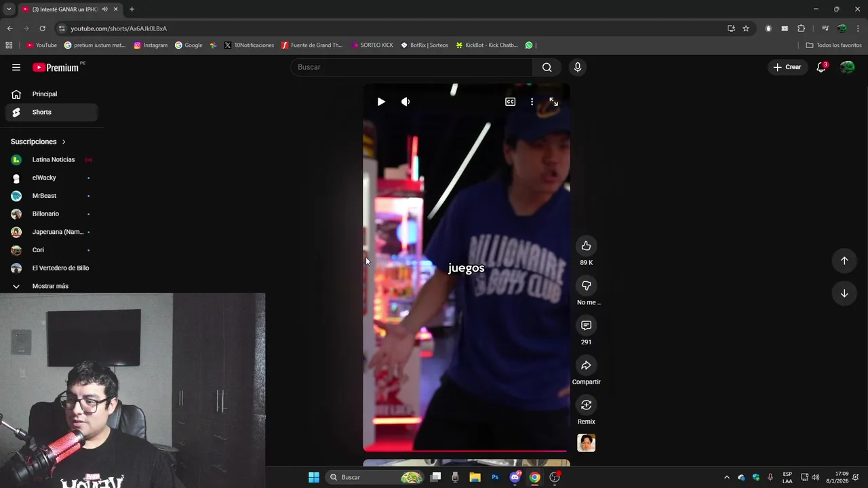Viewport: 868px width, 488px height.
Task: Open the Todos los favoritos folder
Action: [833, 45]
